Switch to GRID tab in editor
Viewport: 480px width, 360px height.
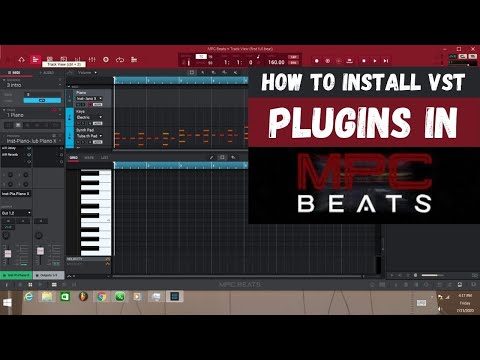[x=74, y=158]
